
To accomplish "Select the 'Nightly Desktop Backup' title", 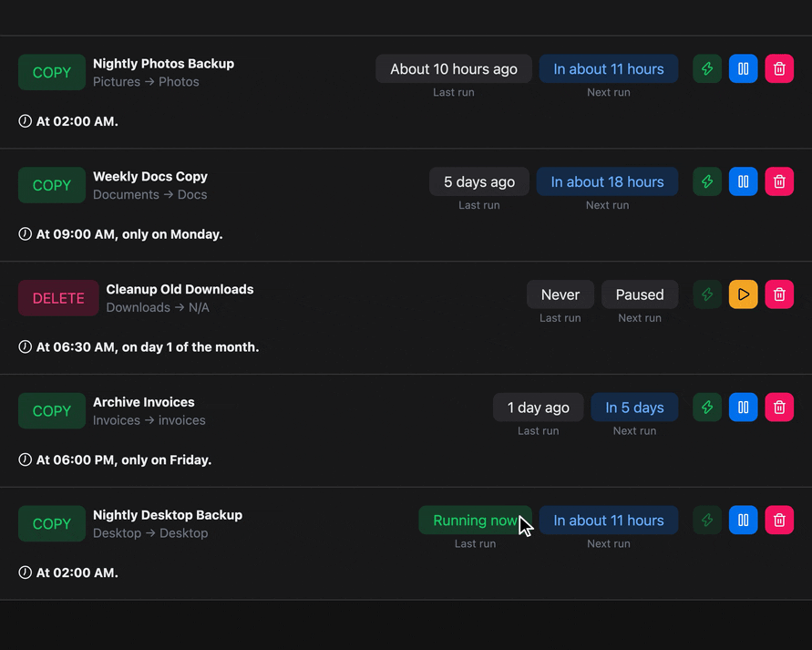I will coord(168,515).
